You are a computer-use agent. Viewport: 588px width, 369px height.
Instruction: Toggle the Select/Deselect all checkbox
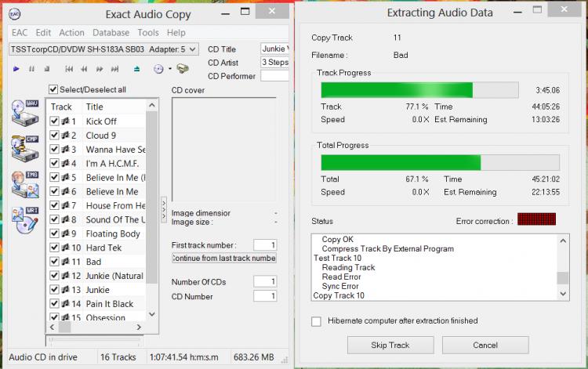[x=53, y=89]
